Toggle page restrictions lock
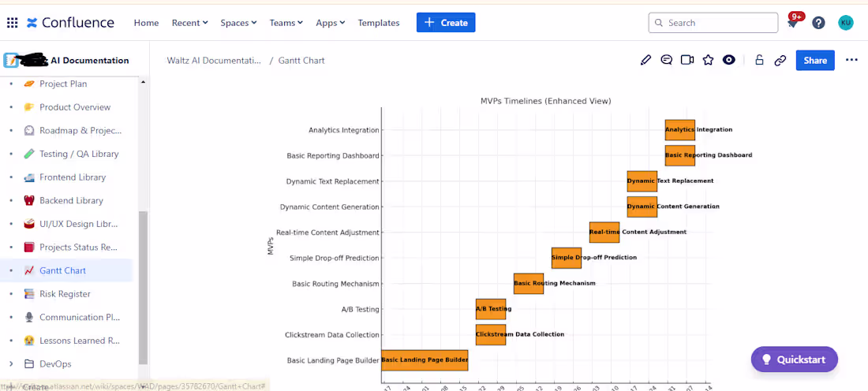Viewport: 868px width, 391px height. (759, 60)
